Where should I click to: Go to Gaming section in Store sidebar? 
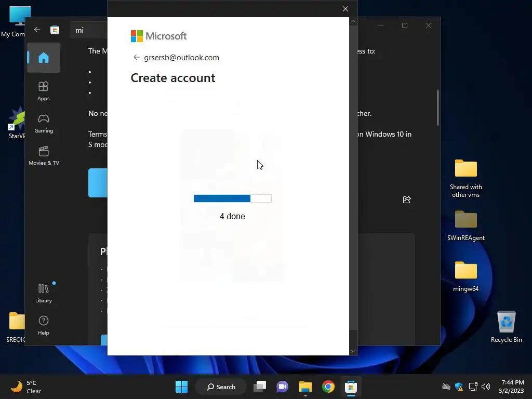pos(44,124)
